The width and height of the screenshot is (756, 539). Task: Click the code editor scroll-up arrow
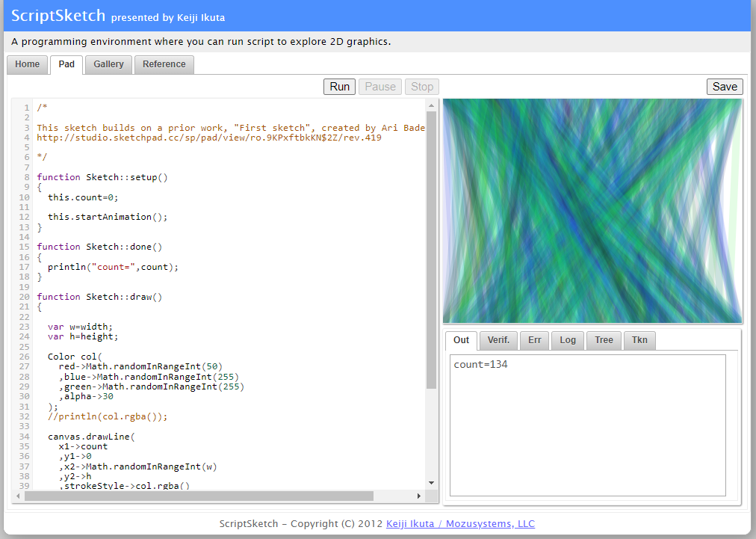click(x=431, y=105)
